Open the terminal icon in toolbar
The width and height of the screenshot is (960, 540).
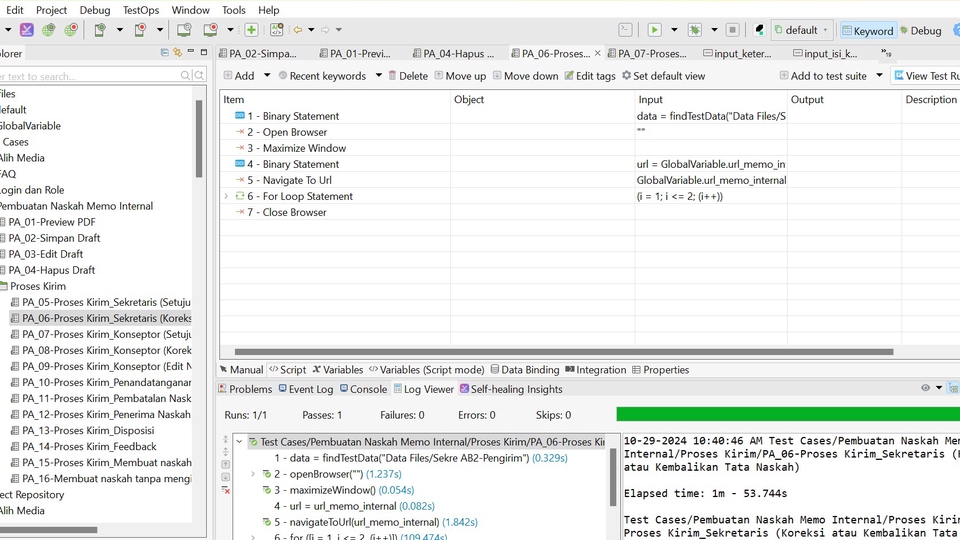point(625,30)
